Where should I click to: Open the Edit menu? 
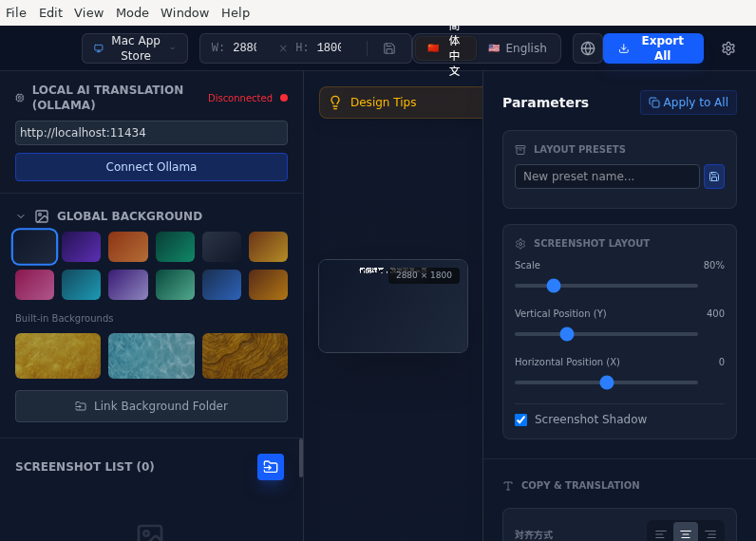[50, 12]
